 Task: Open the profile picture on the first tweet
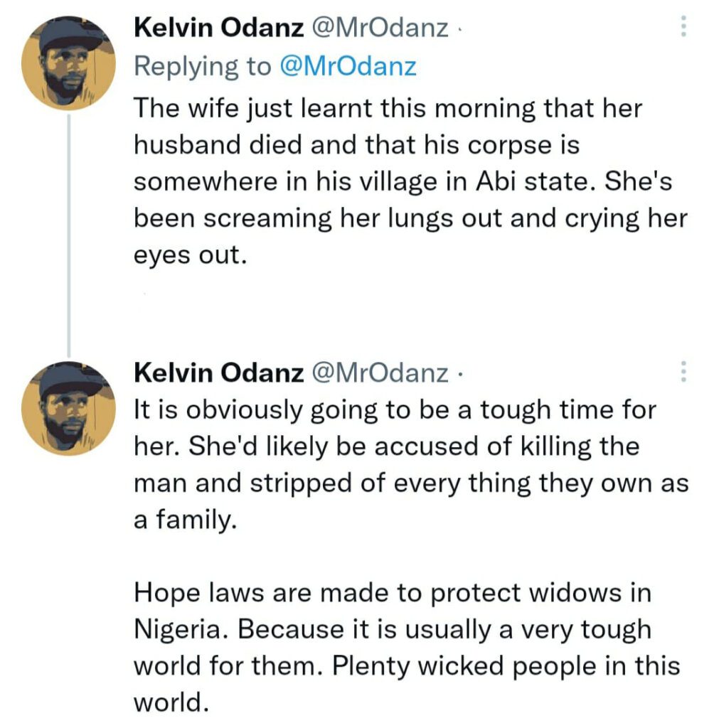tap(69, 63)
